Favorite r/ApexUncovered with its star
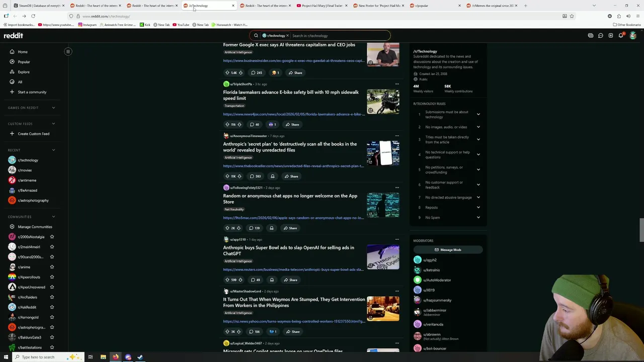Image resolution: width=644 pixels, height=362 pixels. pyautogui.click(x=52, y=287)
